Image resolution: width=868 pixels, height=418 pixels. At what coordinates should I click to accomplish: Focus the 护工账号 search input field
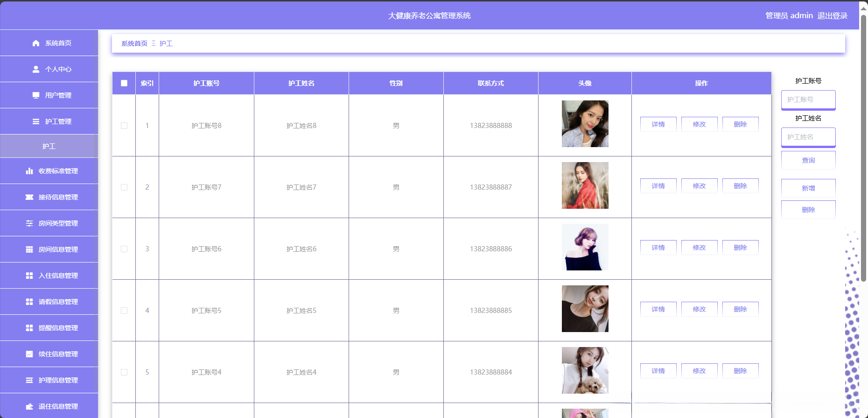click(x=808, y=99)
